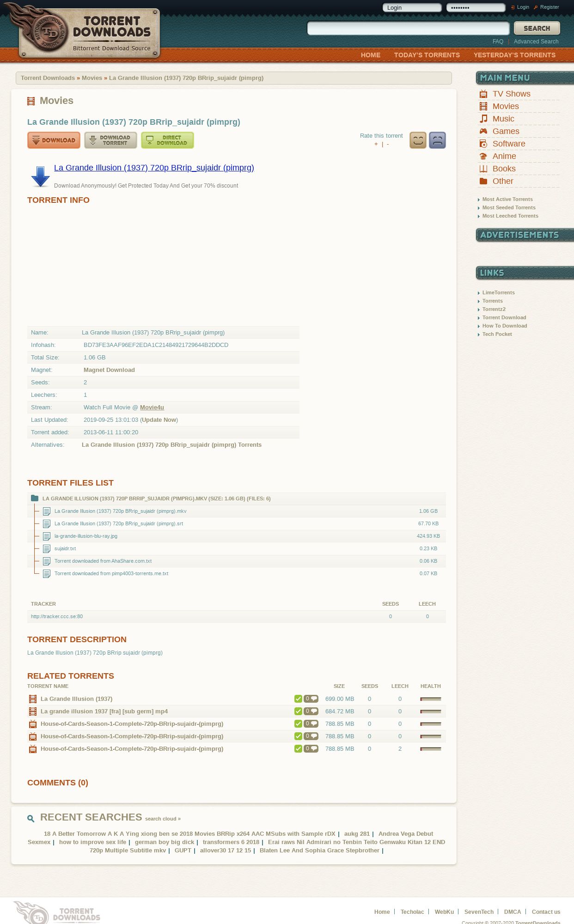Click the folder icon in torrent files list

pyautogui.click(x=35, y=498)
